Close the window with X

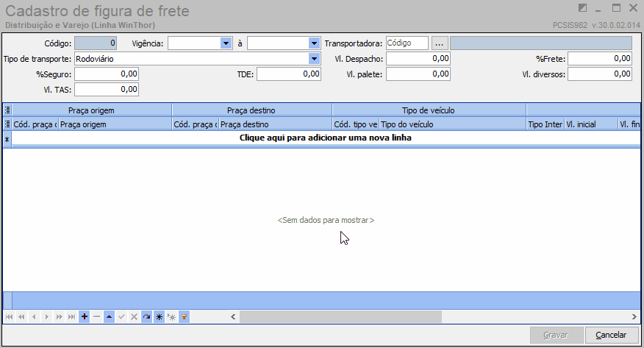[x=633, y=8]
